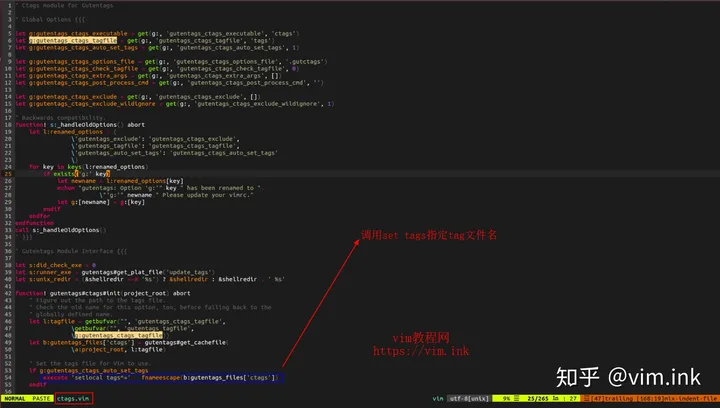Click the endif keyword on line 55
720x408 pixels.
point(38,385)
